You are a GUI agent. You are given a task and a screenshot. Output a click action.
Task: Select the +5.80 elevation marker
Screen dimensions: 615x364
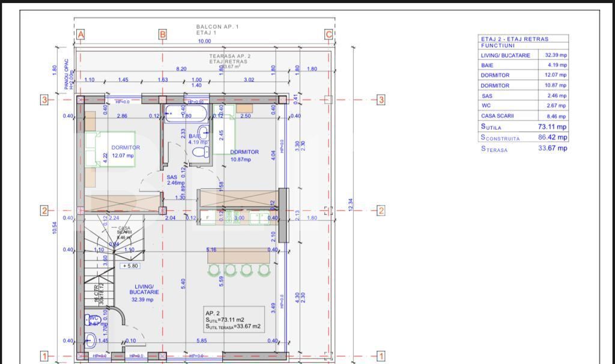click(130, 265)
